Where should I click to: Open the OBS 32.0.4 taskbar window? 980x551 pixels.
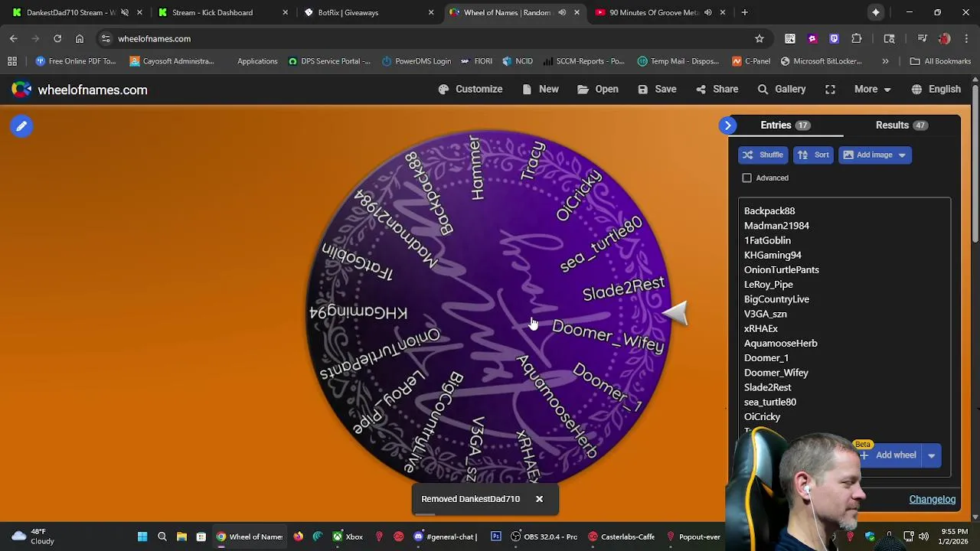544,536
